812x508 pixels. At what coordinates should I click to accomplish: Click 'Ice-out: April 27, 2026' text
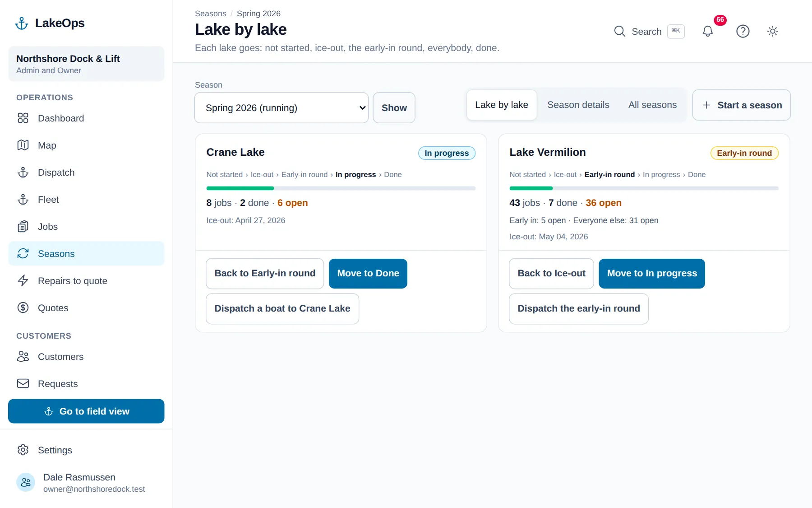coord(246,221)
